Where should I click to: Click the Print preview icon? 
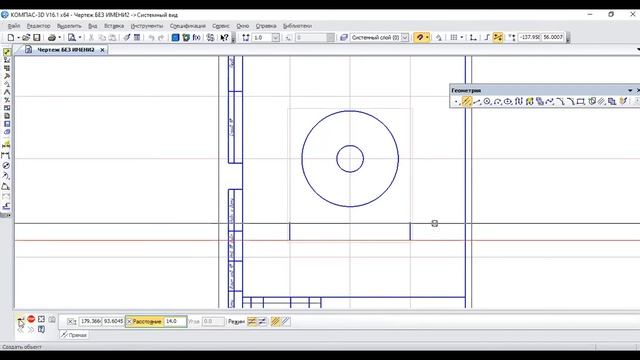(x=72, y=38)
